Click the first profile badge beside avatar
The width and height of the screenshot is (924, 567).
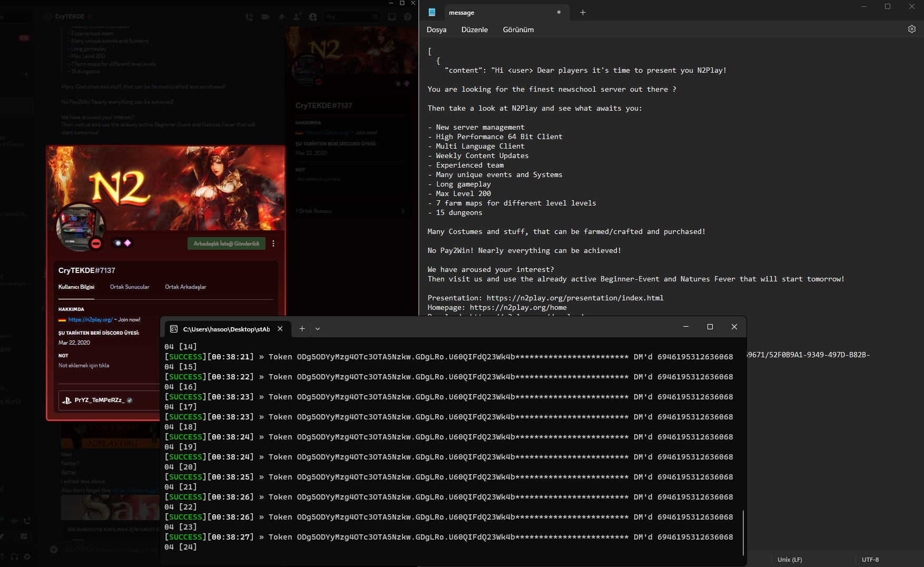pyautogui.click(x=117, y=243)
